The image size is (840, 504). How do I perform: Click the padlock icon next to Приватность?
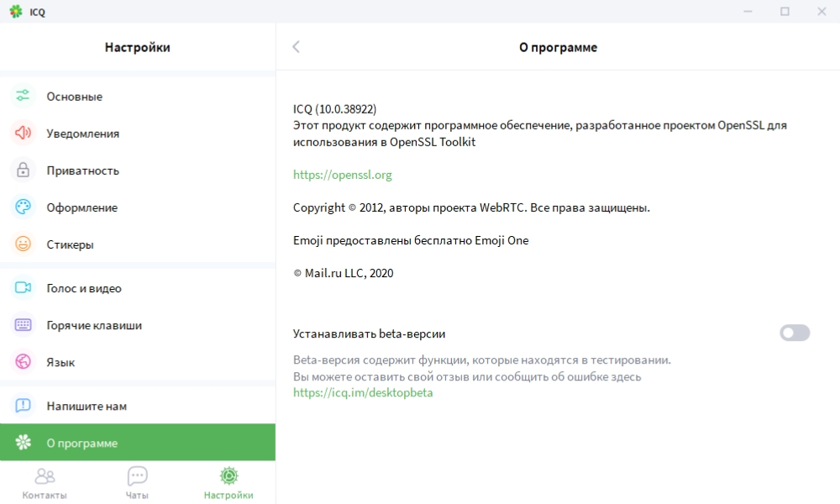click(x=23, y=170)
